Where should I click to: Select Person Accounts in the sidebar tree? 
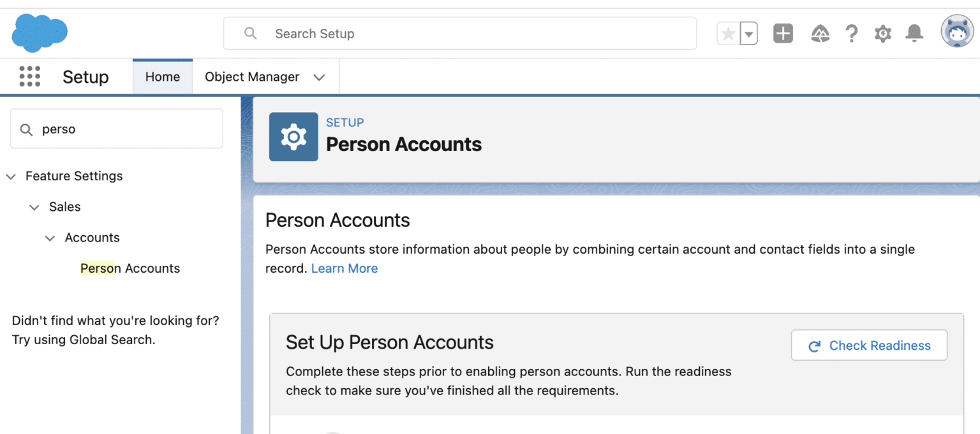130,268
